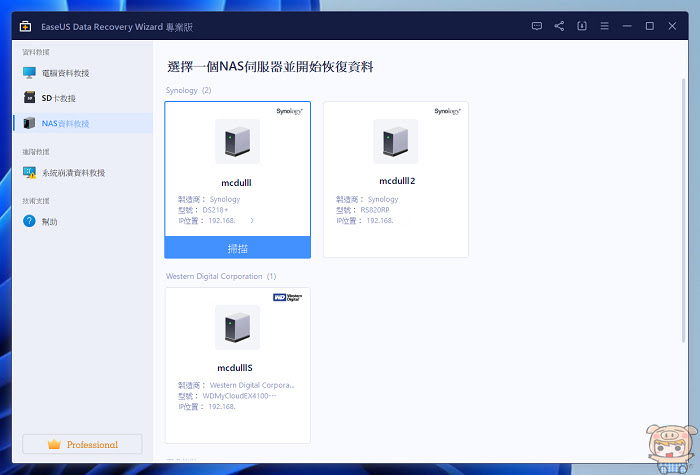
Task: Click the mcdulll2 server image
Action: pos(396,142)
